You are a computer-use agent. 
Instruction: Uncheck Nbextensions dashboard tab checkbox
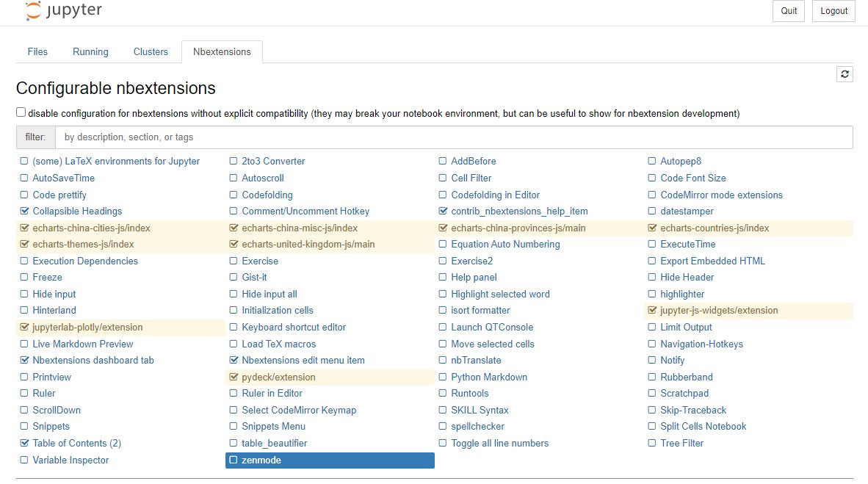pos(24,360)
